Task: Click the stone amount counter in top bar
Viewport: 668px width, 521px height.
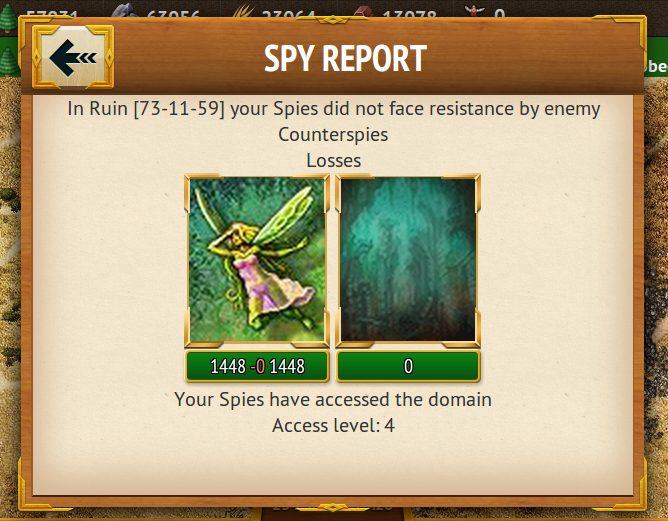Action: pos(173,14)
